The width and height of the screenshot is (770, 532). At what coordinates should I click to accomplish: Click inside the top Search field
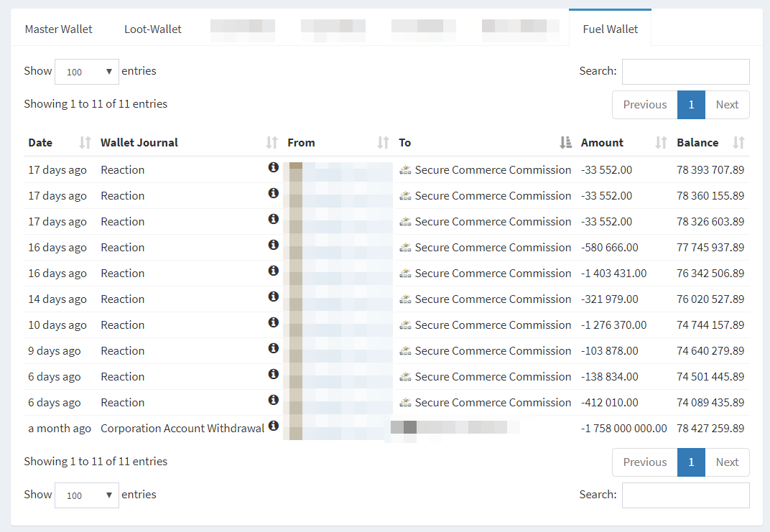(x=685, y=72)
